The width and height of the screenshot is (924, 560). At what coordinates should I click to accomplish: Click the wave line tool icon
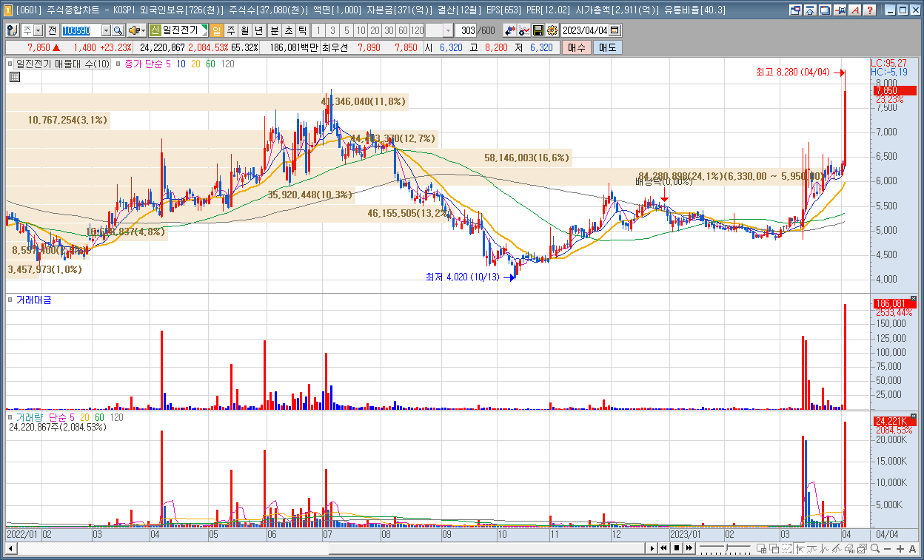click(824, 548)
